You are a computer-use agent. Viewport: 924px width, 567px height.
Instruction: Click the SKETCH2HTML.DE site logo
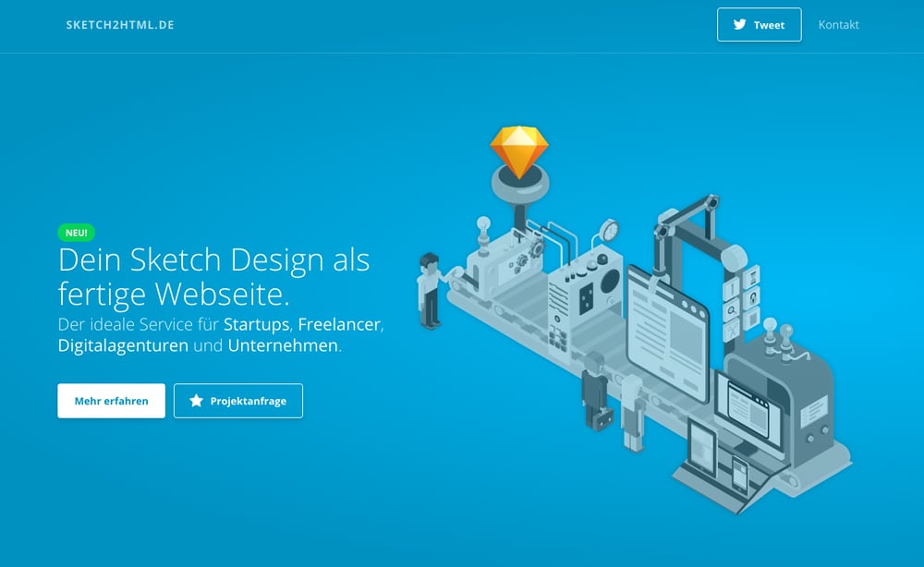[120, 25]
